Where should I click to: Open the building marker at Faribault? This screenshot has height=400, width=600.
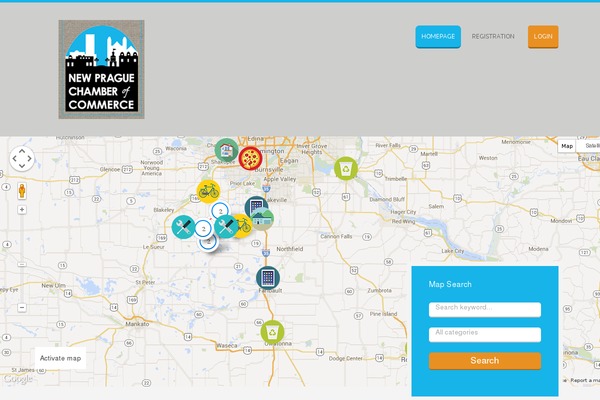[x=268, y=278]
